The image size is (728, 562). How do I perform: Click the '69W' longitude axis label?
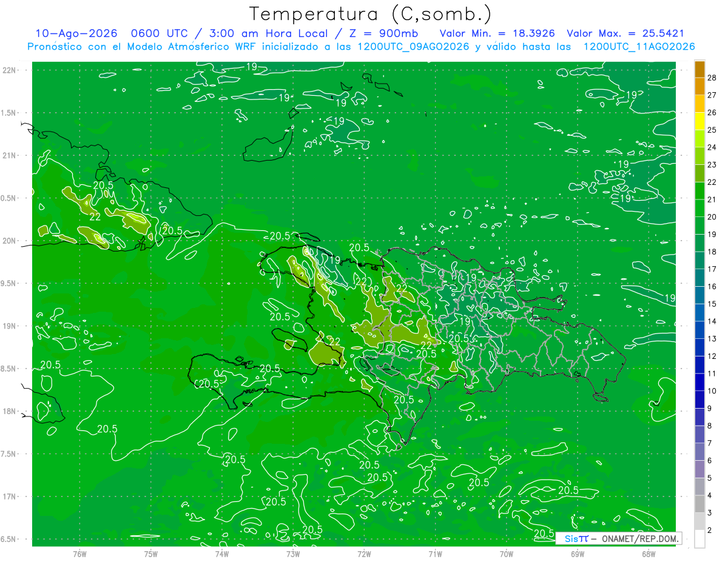click(x=578, y=554)
